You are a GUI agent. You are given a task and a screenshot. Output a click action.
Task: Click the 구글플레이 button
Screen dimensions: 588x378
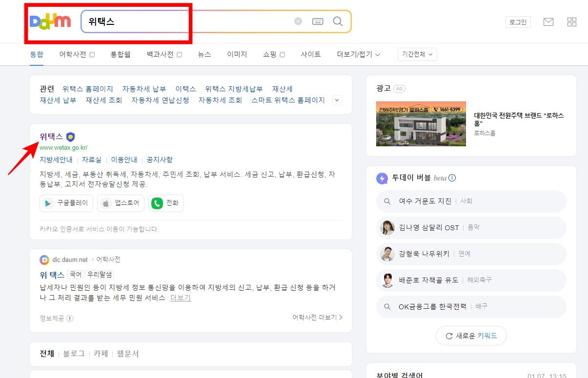click(66, 203)
